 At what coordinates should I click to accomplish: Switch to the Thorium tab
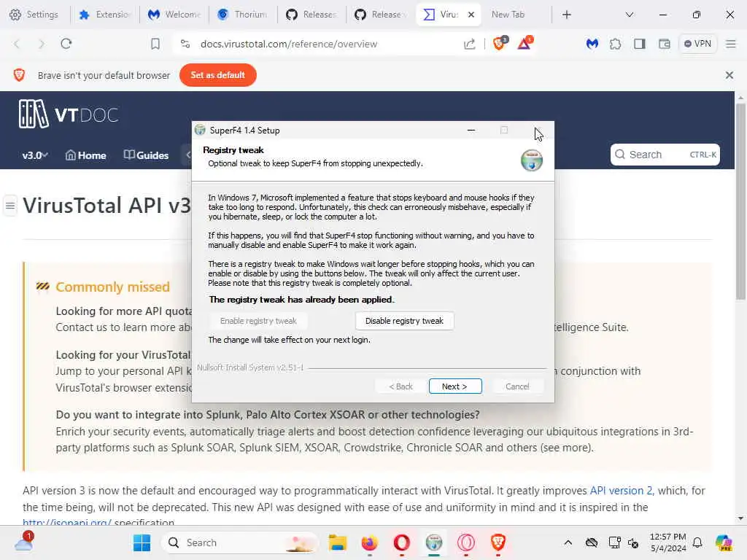coord(243,15)
